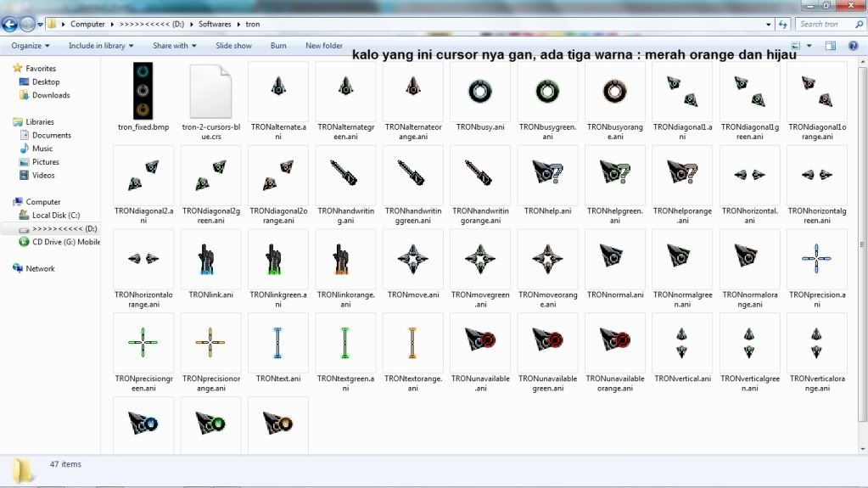Select TRONhelporange.ani cursor file

pyautogui.click(x=682, y=175)
